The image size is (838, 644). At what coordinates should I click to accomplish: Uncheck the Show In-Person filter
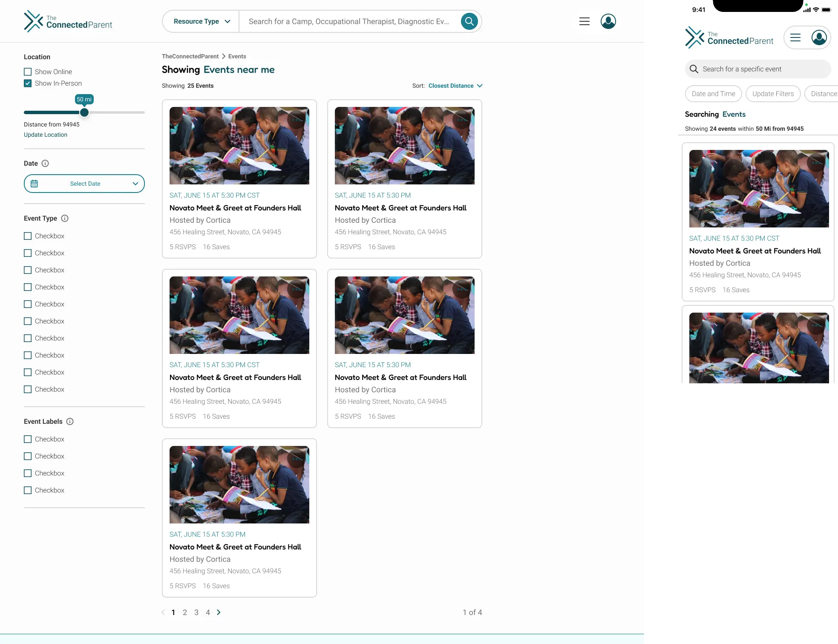[x=28, y=83]
